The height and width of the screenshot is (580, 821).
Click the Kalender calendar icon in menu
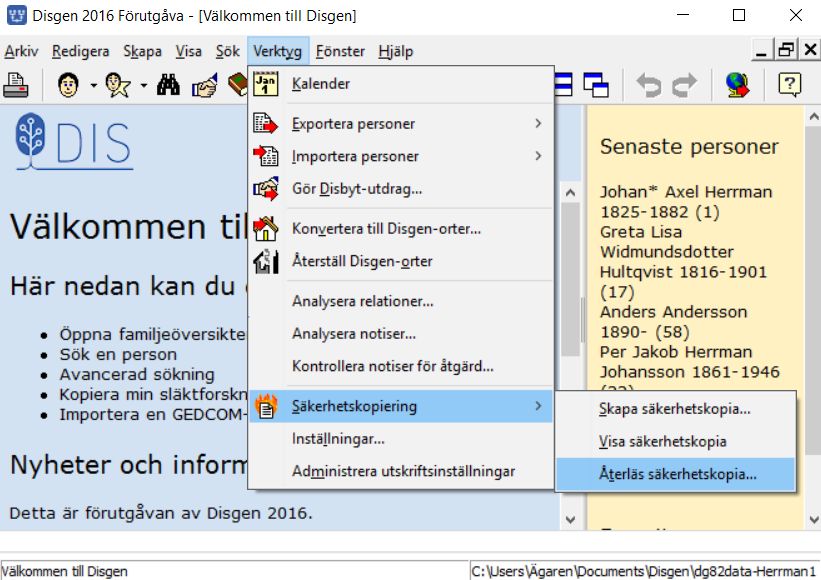pyautogui.click(x=266, y=84)
